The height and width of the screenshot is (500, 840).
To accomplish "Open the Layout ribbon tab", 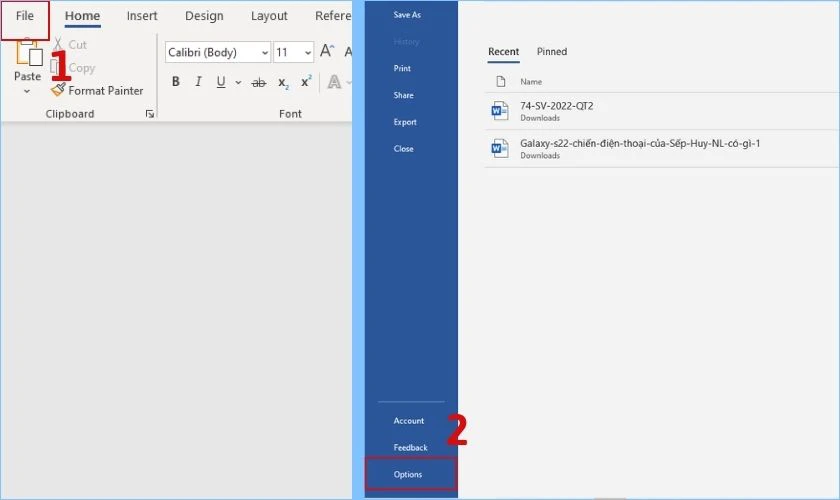I will 269,17.
